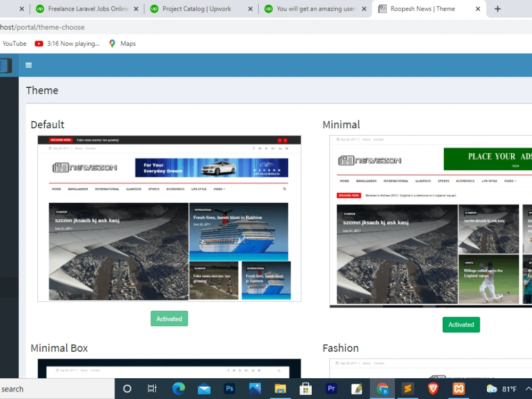Close the Roopesh News Theme tab
The height and width of the screenshot is (399, 532).
pos(478,9)
